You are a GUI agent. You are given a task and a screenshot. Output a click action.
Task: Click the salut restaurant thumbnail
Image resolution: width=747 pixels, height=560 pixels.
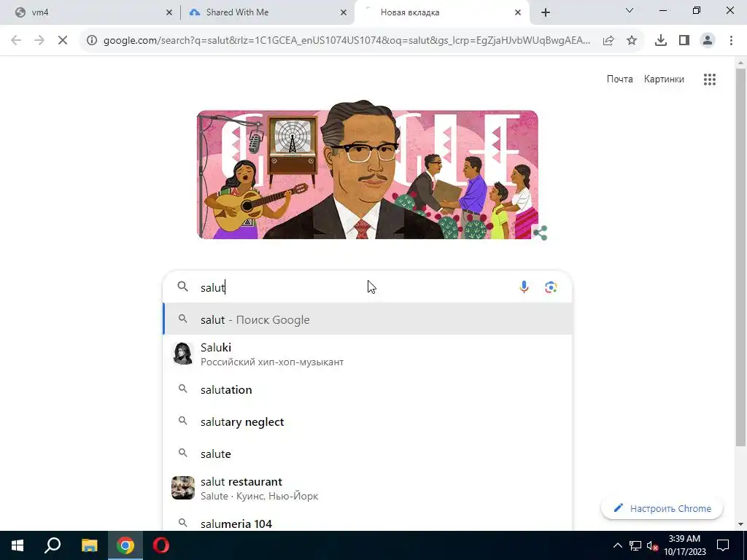[x=183, y=488]
